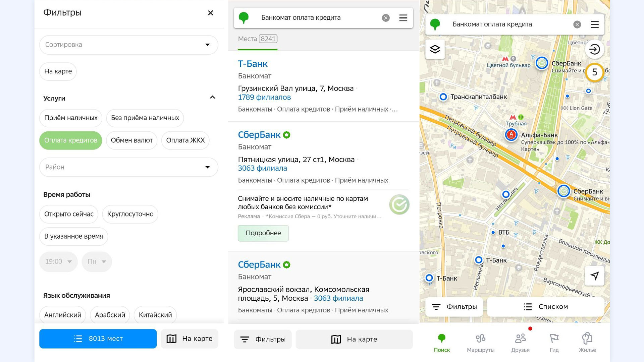Open the Пн weekday dropdown
The image size is (644, 362).
tap(97, 261)
